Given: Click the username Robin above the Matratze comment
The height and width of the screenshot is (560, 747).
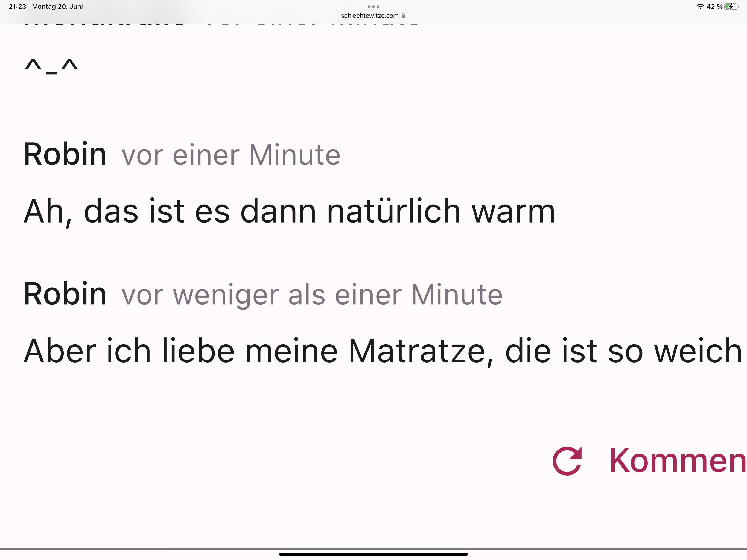Looking at the screenshot, I should pos(65,294).
